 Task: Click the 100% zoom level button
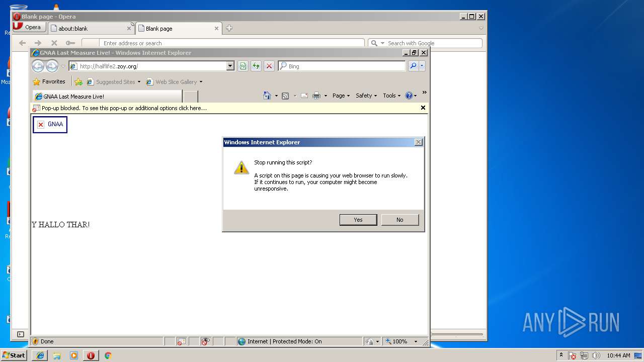point(397,341)
